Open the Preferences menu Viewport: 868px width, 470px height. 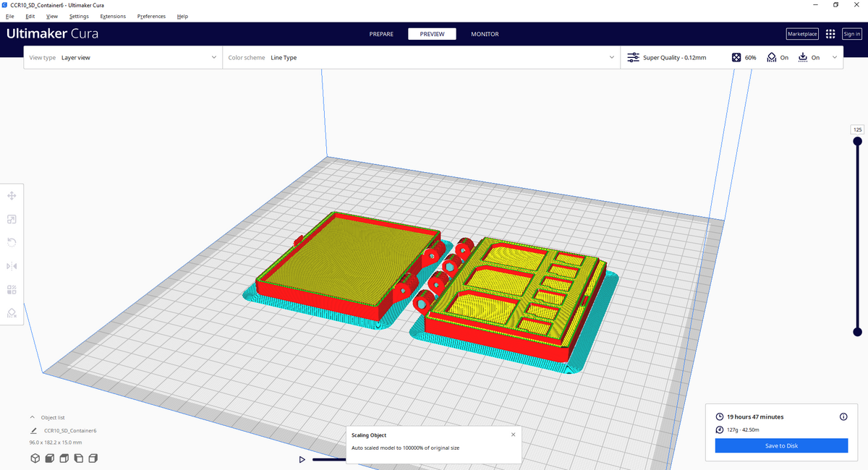click(151, 16)
